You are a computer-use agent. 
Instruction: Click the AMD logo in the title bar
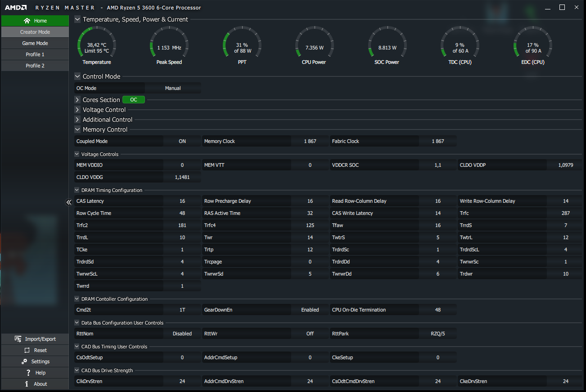pos(16,8)
